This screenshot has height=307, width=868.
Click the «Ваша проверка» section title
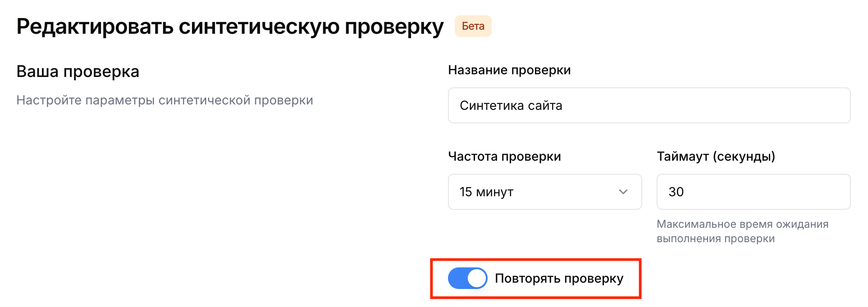(x=78, y=71)
